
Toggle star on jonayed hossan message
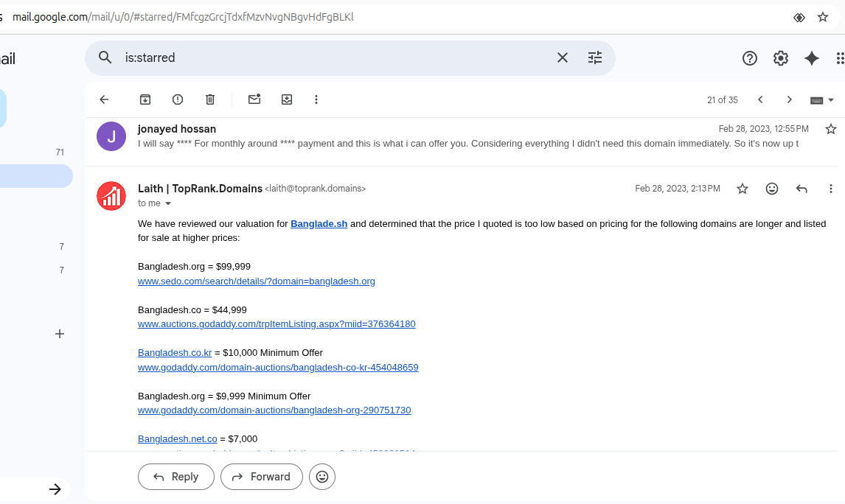(x=831, y=129)
